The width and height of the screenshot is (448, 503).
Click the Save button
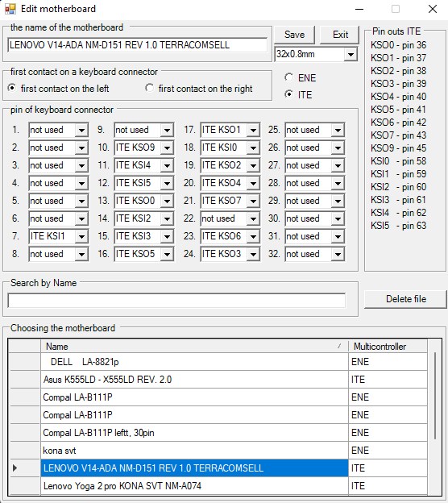[x=294, y=35]
